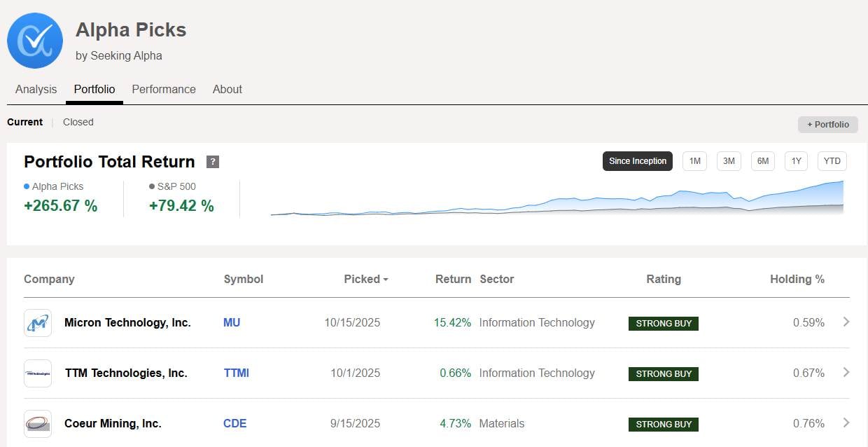The width and height of the screenshot is (868, 447).
Task: Click the Alpha Picks page title
Action: [x=131, y=30]
